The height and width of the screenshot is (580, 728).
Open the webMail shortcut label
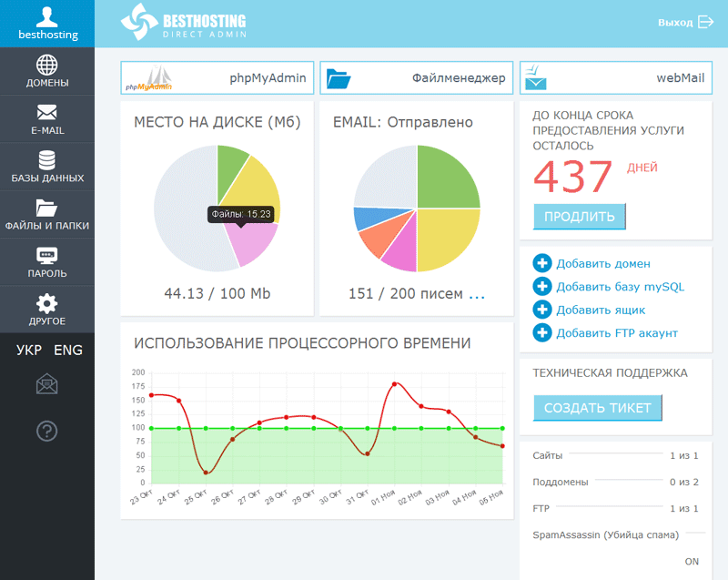click(x=680, y=78)
